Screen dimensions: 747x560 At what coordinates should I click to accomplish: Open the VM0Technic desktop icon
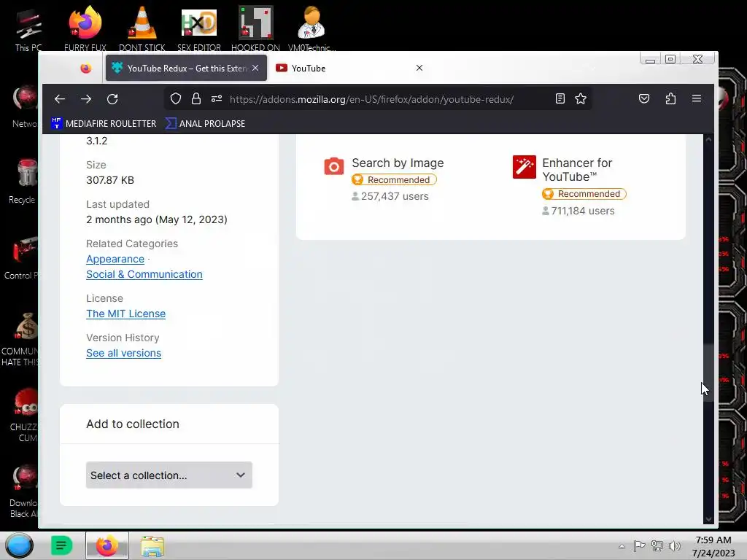click(x=311, y=28)
